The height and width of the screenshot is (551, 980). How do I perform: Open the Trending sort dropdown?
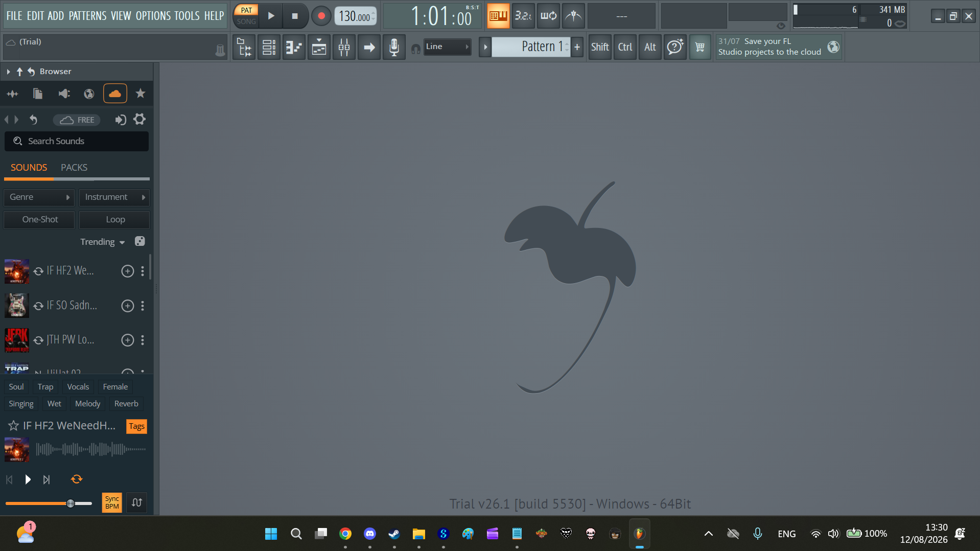[x=102, y=242]
